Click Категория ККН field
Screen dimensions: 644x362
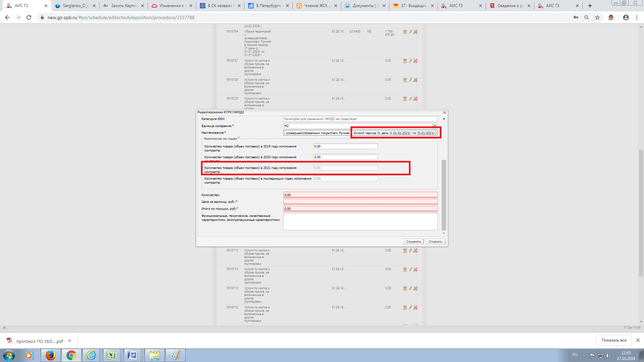(360, 119)
